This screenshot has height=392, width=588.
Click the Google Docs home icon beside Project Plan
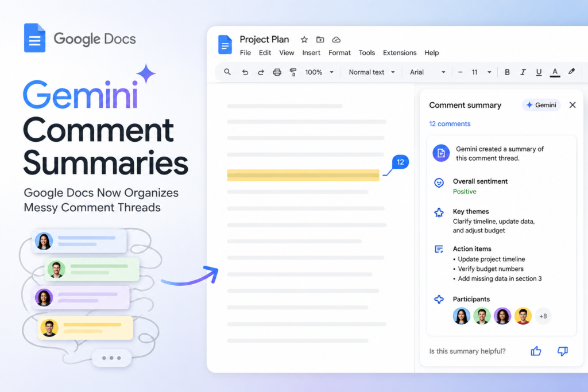tap(225, 45)
